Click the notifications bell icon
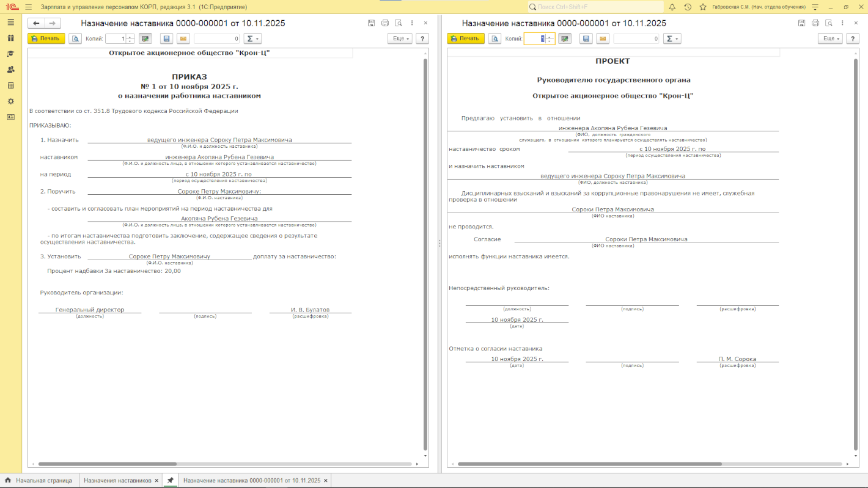Viewport: 868px width, 488px height. [x=672, y=7]
